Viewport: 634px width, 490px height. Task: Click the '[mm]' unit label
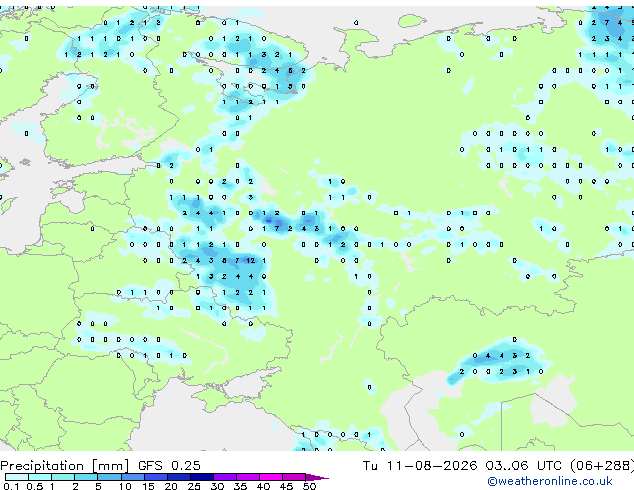(x=110, y=466)
